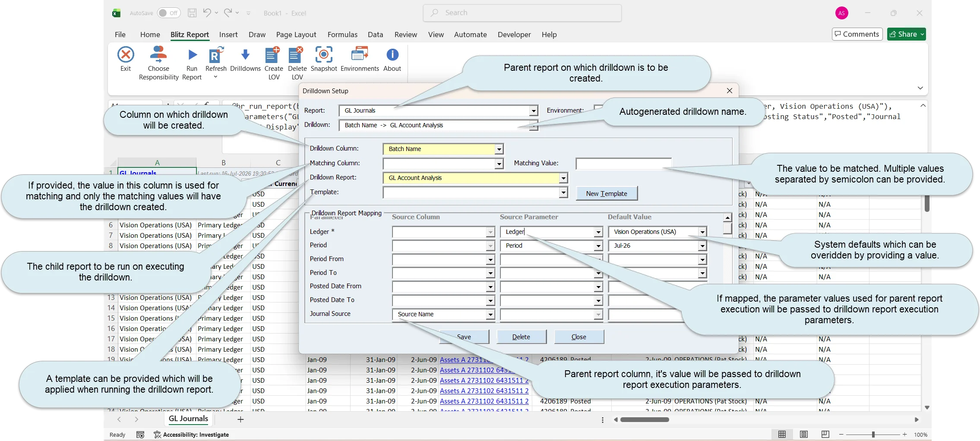Open the AS user account avatar
The width and height of the screenshot is (980, 441).
pos(841,13)
